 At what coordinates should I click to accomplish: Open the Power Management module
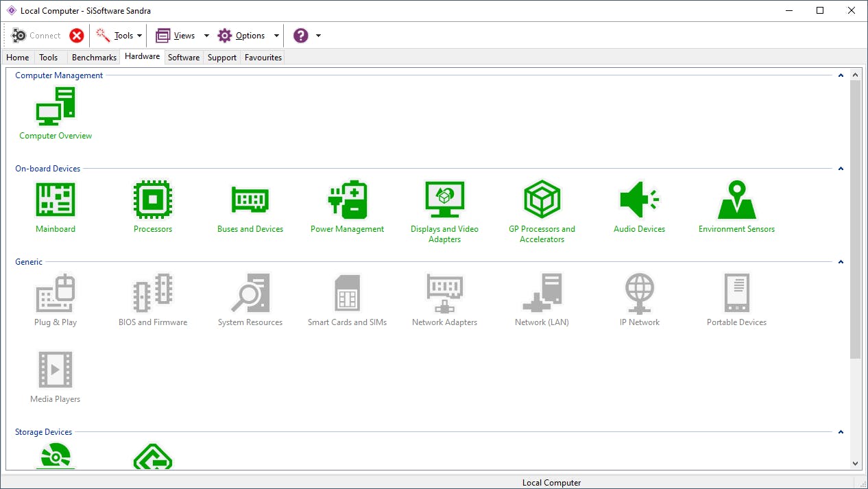click(x=347, y=199)
